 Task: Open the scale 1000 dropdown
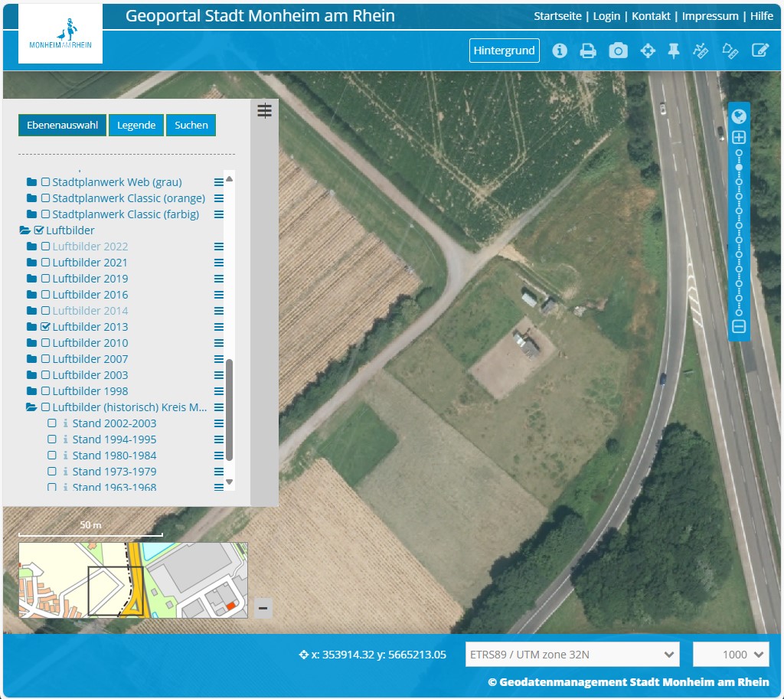coord(730,655)
